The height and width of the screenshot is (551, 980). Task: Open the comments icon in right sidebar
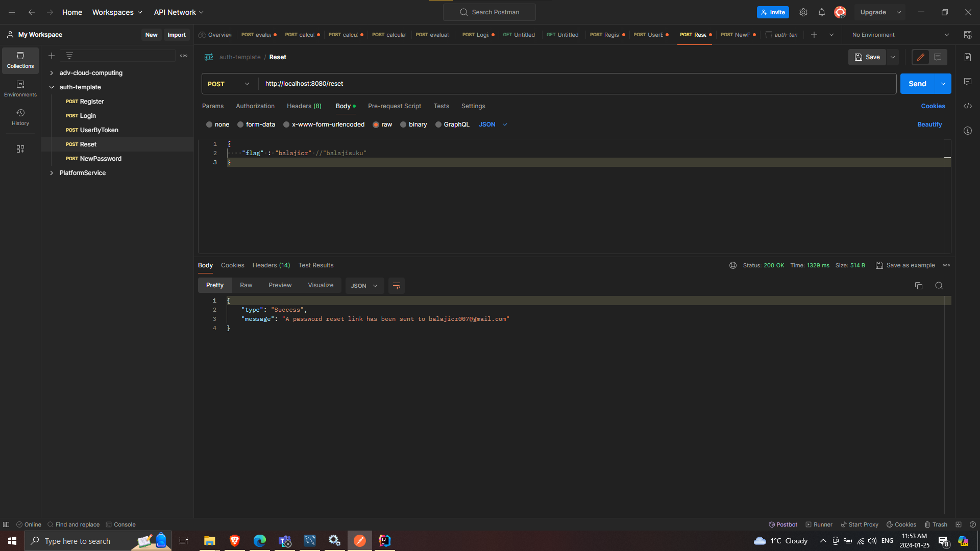[x=968, y=82]
